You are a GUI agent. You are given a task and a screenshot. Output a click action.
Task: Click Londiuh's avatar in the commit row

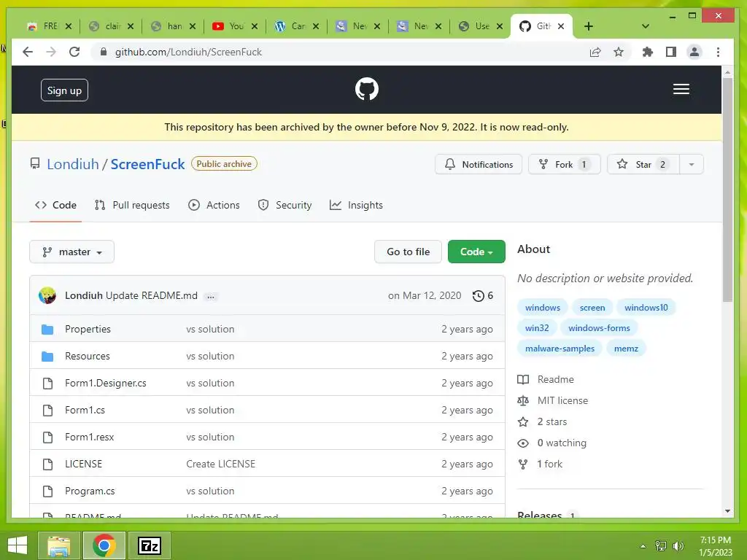(47, 296)
